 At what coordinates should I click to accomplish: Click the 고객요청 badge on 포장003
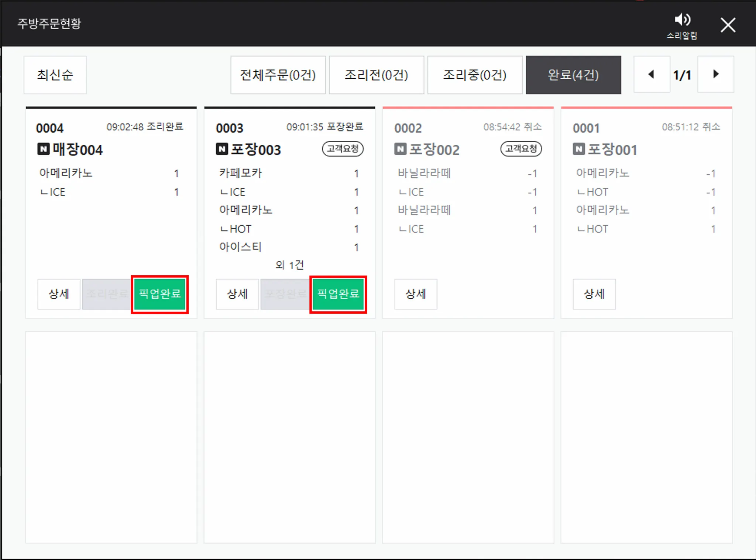343,149
